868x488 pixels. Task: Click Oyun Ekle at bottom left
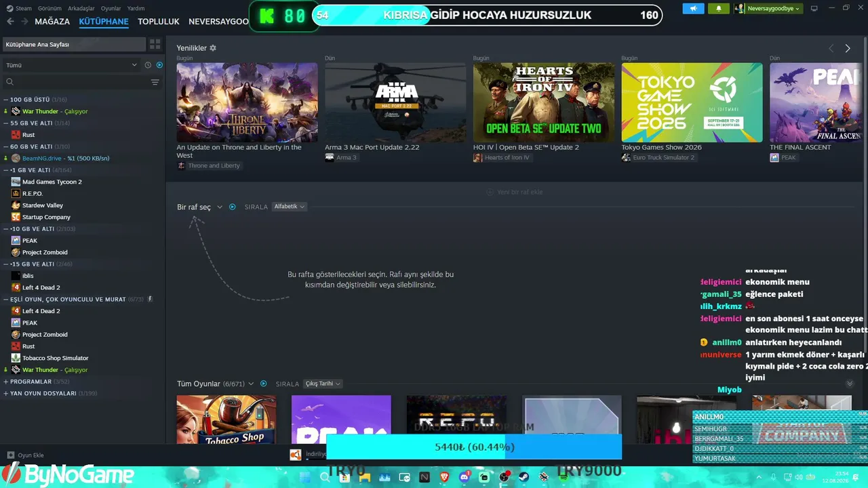pos(26,455)
